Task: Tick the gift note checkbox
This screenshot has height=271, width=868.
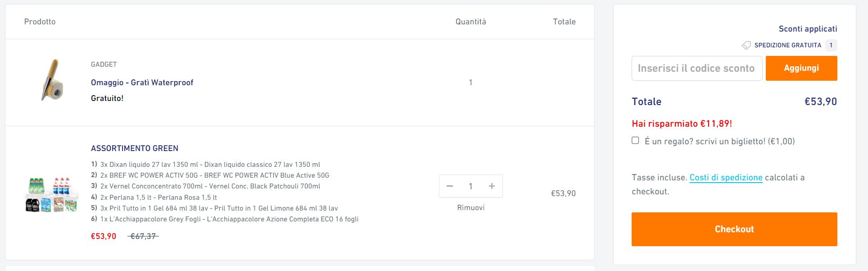Action: pos(635,141)
